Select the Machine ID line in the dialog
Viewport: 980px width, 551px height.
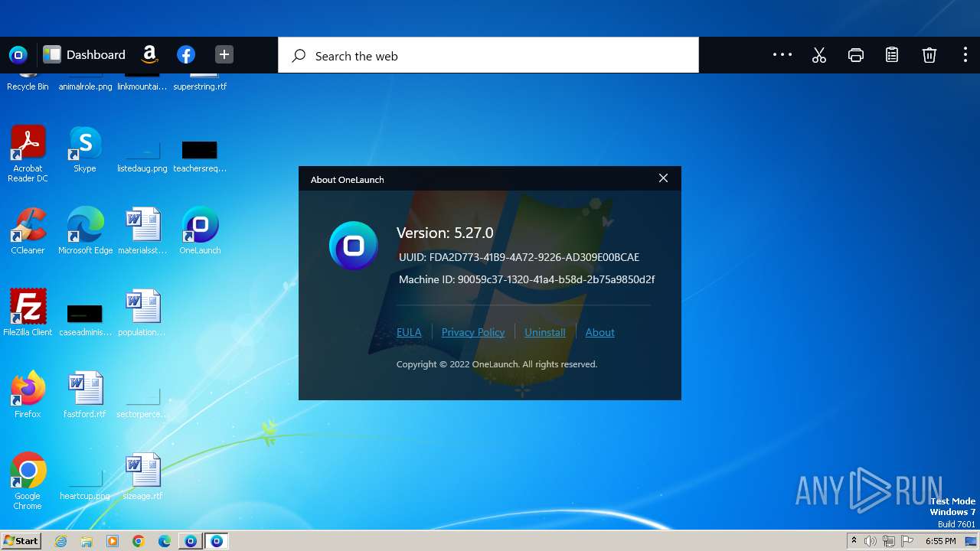click(x=527, y=279)
